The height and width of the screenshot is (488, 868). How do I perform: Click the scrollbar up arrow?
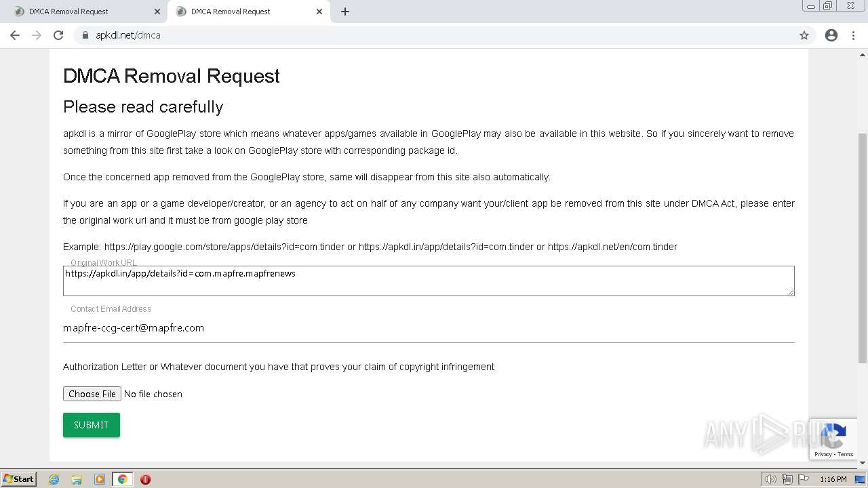[863, 54]
